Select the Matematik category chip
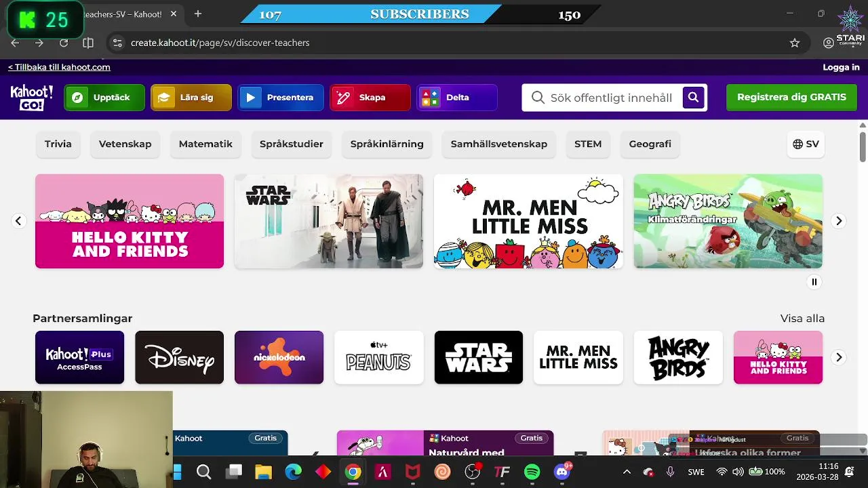This screenshot has width=868, height=488. [x=205, y=144]
